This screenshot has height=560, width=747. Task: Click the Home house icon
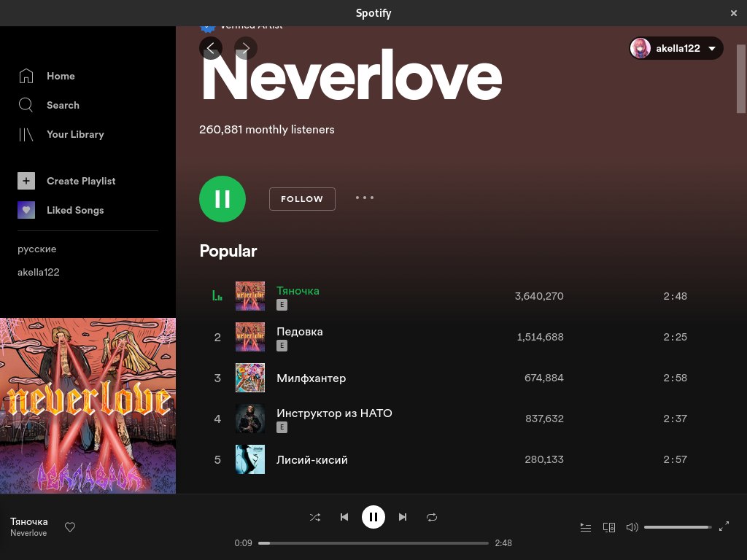[26, 76]
